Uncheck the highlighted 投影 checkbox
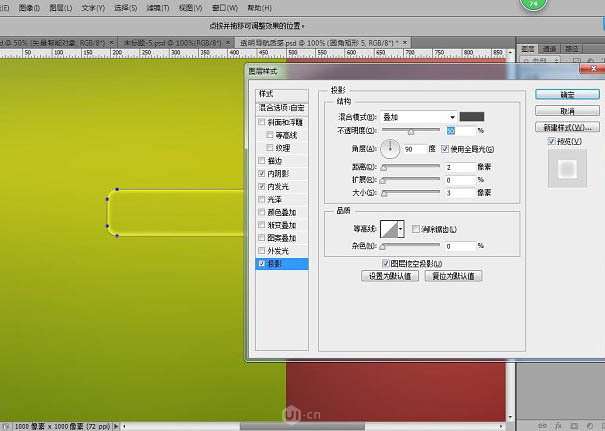The width and height of the screenshot is (605, 431). coord(262,264)
